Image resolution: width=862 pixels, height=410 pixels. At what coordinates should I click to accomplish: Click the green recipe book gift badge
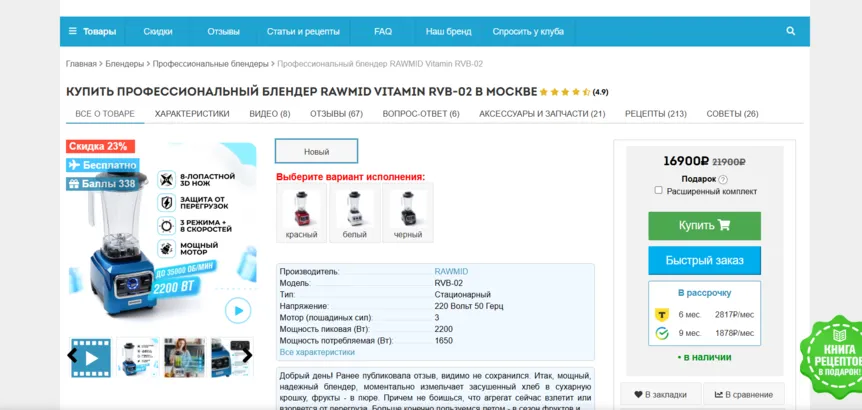pos(832,357)
